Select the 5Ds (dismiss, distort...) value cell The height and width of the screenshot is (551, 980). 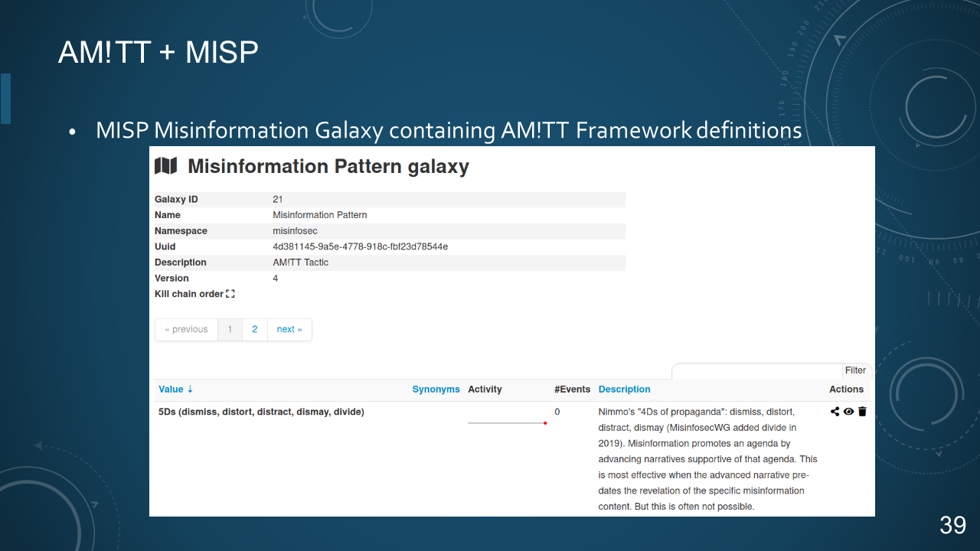(261, 412)
